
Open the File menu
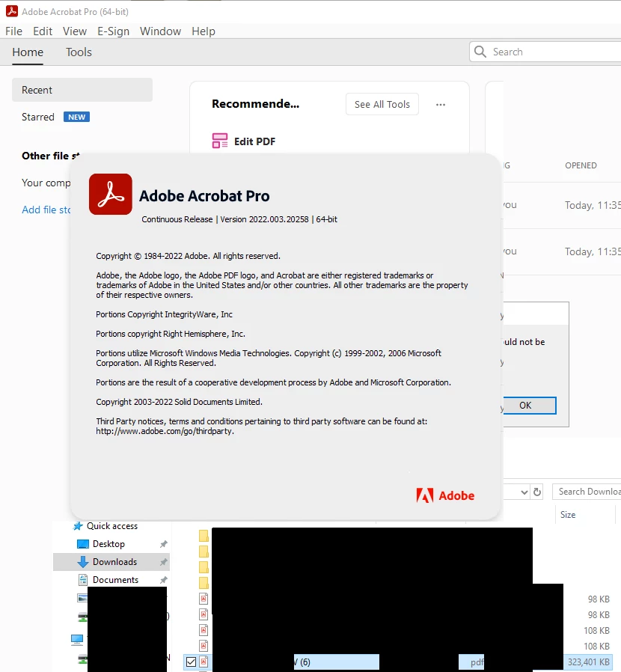click(x=13, y=31)
